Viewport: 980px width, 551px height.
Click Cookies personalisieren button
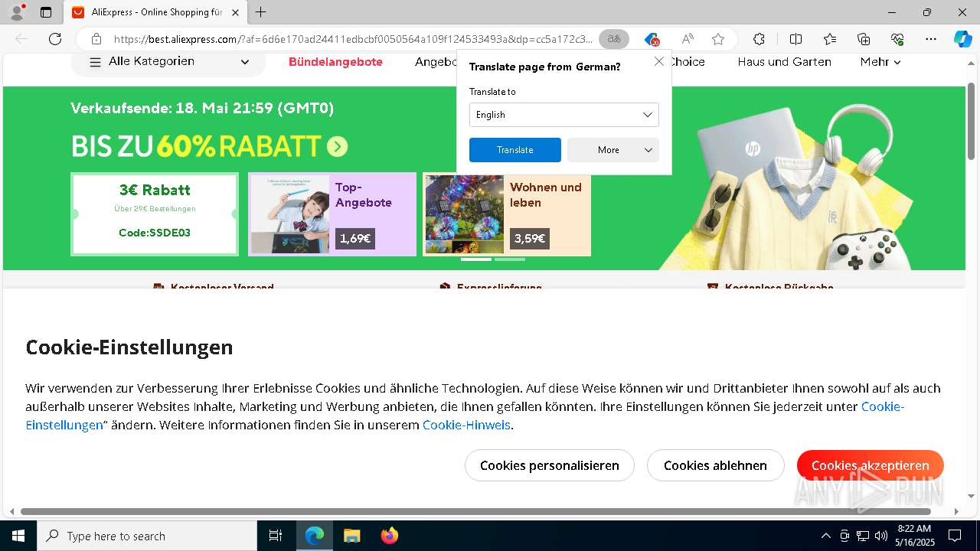pyautogui.click(x=550, y=465)
